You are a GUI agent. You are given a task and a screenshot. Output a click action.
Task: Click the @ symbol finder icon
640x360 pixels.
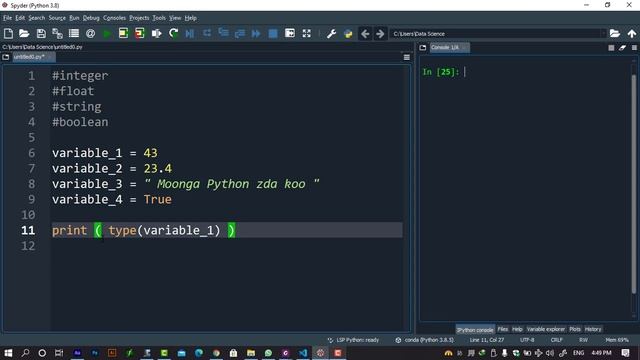click(x=91, y=33)
